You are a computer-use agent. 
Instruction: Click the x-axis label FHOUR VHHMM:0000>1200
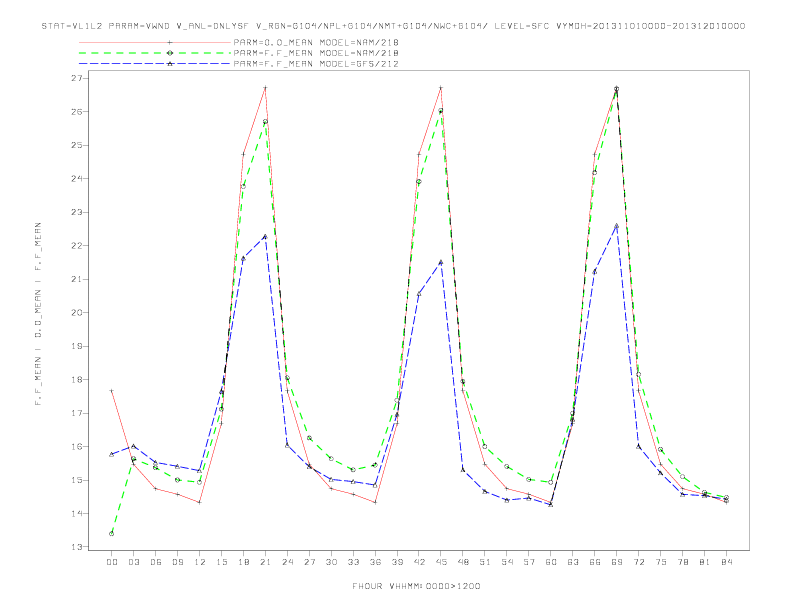tap(416, 586)
